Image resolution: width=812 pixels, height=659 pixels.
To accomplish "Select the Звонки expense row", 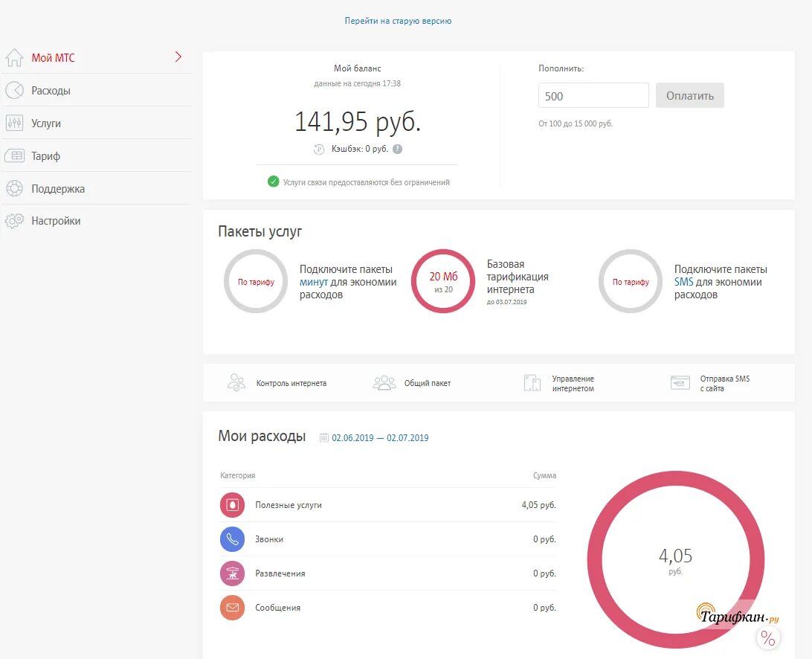I will (388, 539).
